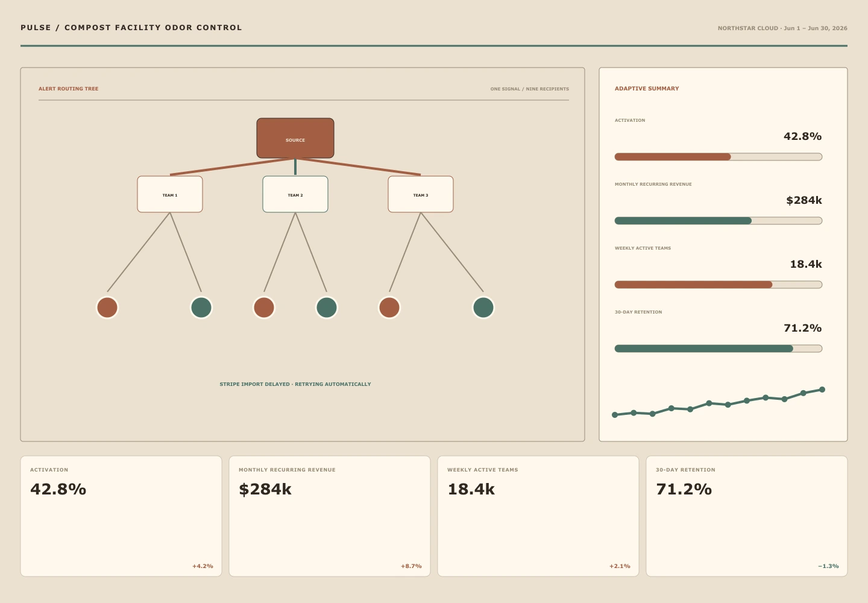
Task: Click the 'One Signal / Nine Recipients' label
Action: (530, 89)
